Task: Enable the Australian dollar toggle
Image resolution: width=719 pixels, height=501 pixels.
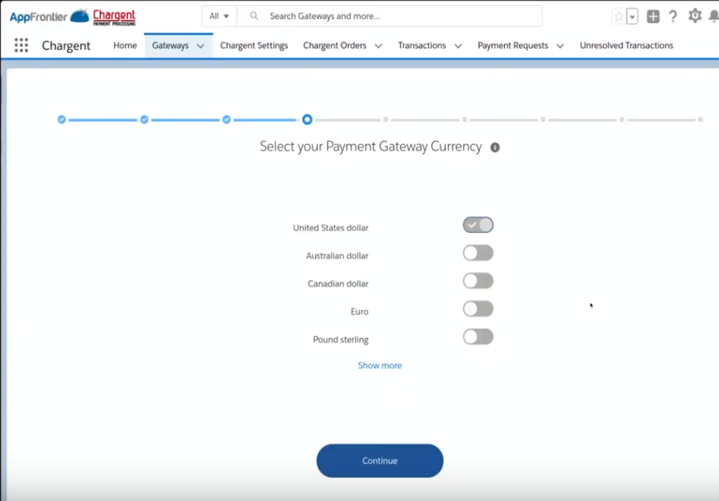Action: [478, 253]
